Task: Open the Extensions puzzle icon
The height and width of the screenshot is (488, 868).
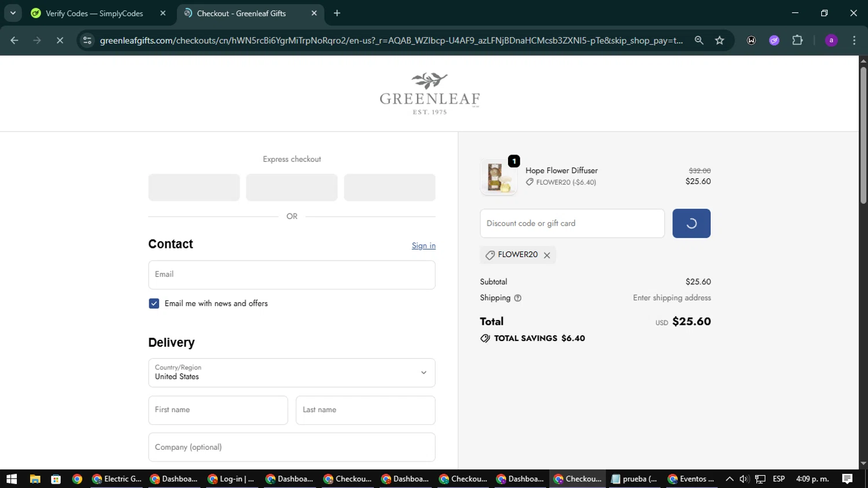Action: pos(797,41)
